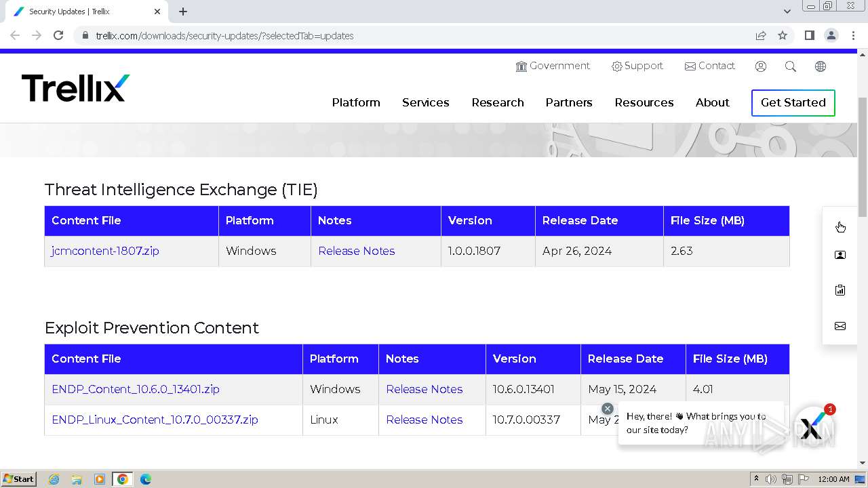Open Microsoft Edge from taskbar
This screenshot has width=868, height=488.
[x=145, y=479]
